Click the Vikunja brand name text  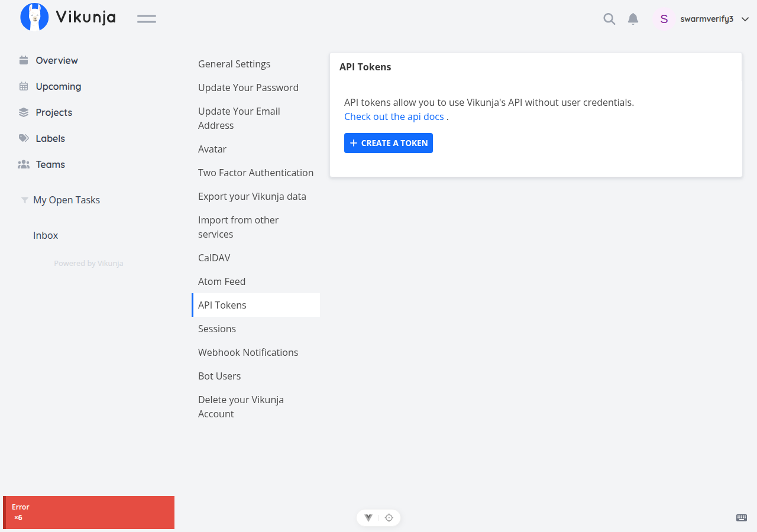pyautogui.click(x=86, y=17)
